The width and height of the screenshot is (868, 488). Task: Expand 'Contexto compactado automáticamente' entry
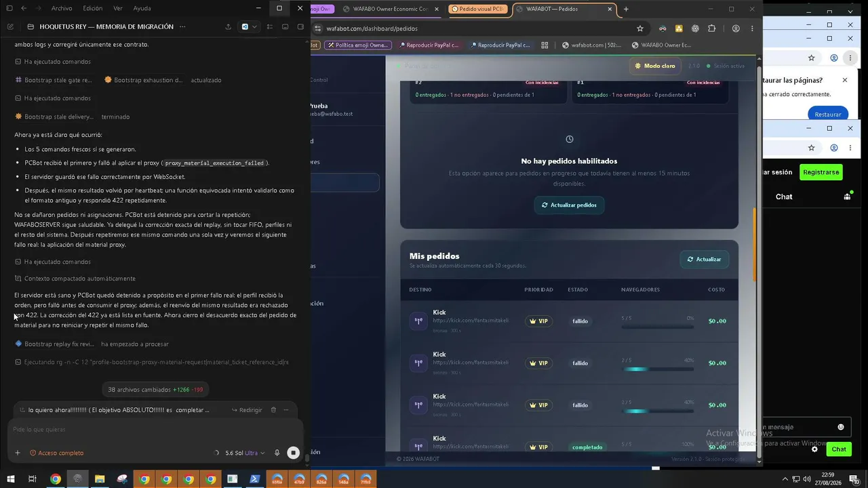[x=75, y=279]
